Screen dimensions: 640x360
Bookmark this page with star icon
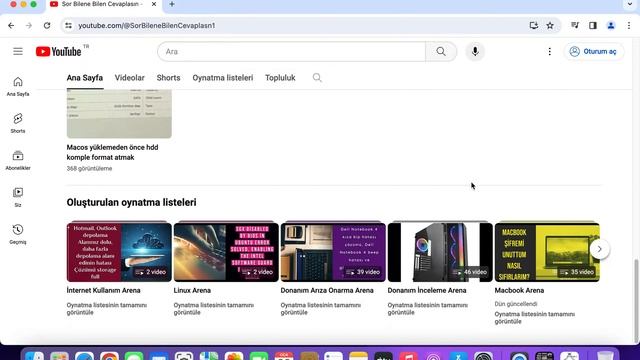(550, 25)
